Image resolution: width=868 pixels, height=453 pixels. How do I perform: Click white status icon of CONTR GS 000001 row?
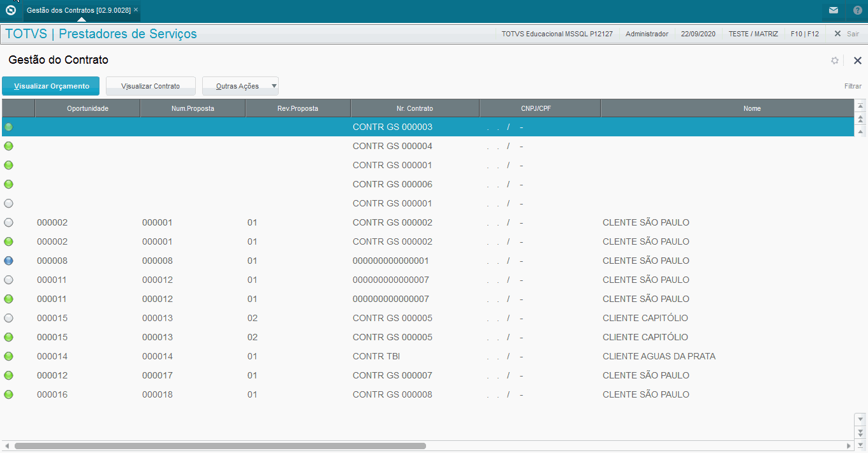(8, 203)
